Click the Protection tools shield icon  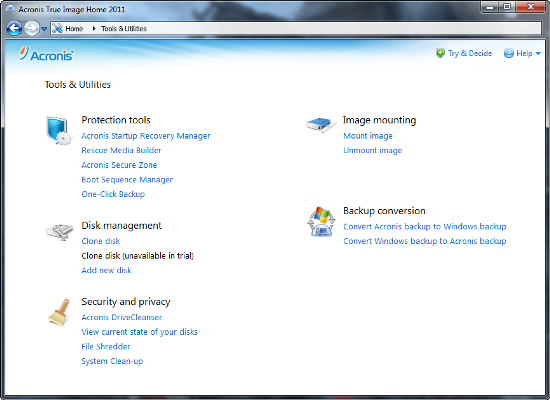(59, 131)
